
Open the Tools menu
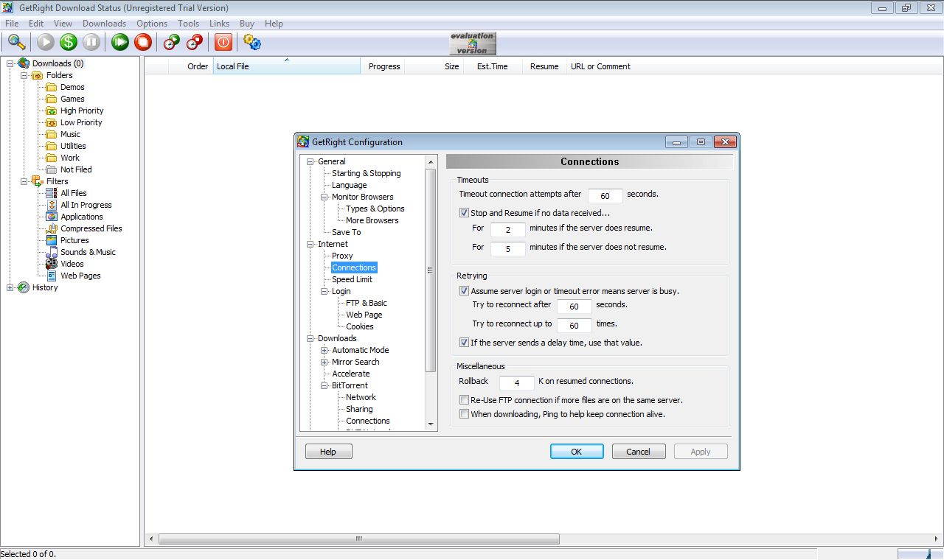point(188,24)
